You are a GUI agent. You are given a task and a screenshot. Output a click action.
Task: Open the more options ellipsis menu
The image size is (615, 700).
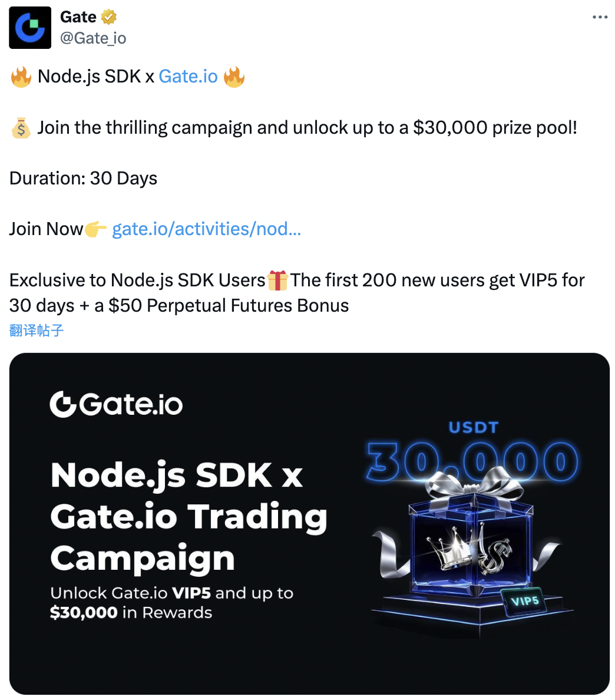coord(600,17)
